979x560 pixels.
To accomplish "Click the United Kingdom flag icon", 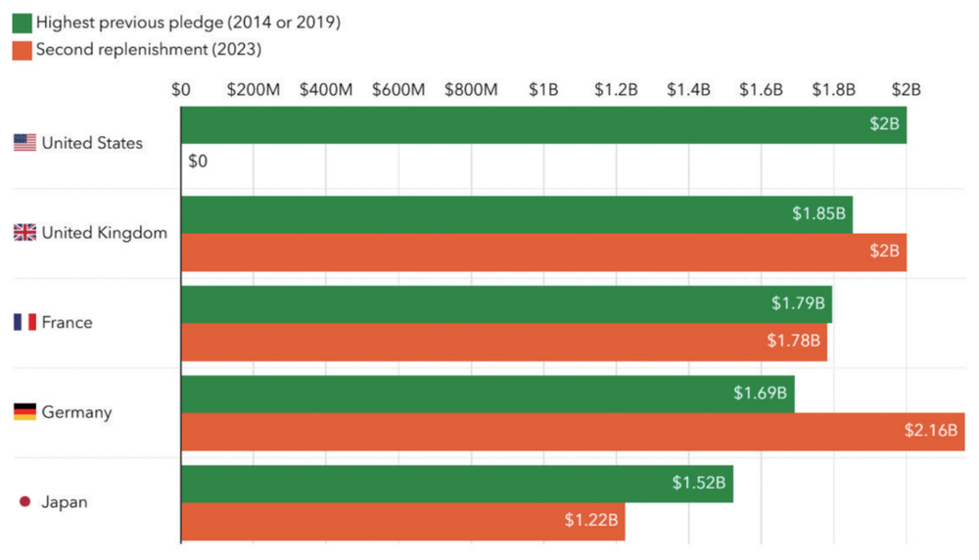I will [24, 233].
